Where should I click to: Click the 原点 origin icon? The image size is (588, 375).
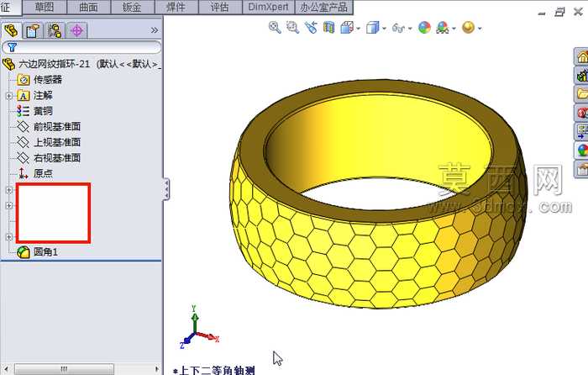pos(24,173)
